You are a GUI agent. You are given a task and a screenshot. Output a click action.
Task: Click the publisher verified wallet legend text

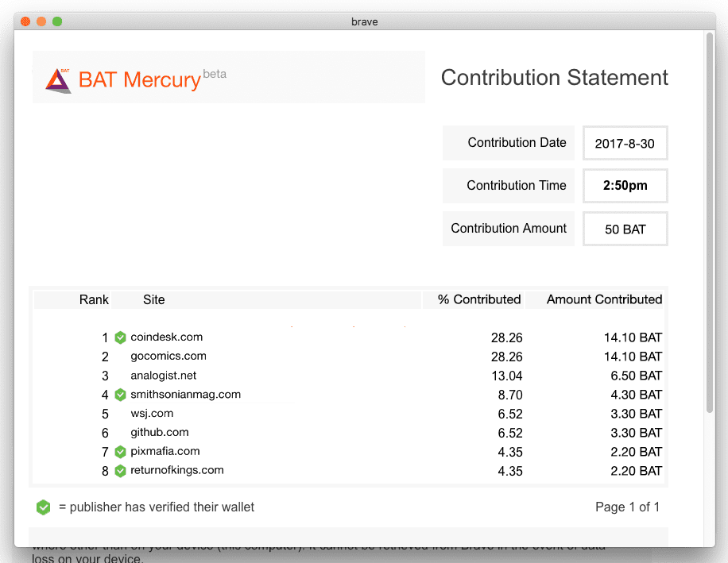pyautogui.click(x=157, y=507)
